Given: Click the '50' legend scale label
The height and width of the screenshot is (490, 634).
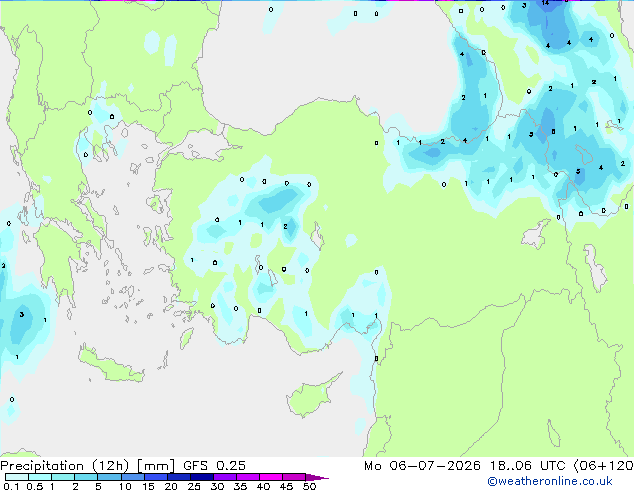Looking at the screenshot, I should [310, 486].
